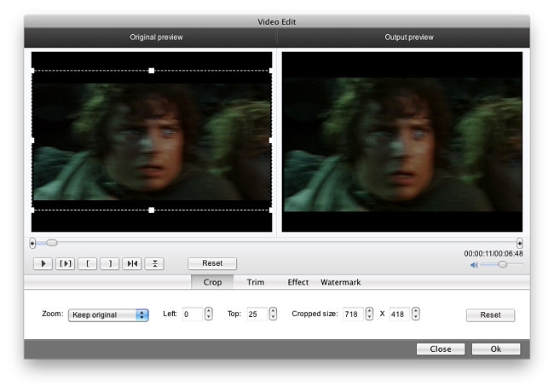Screen dimensions: 554x392
Task: Click the timeline start trim marker
Action: click(32, 243)
